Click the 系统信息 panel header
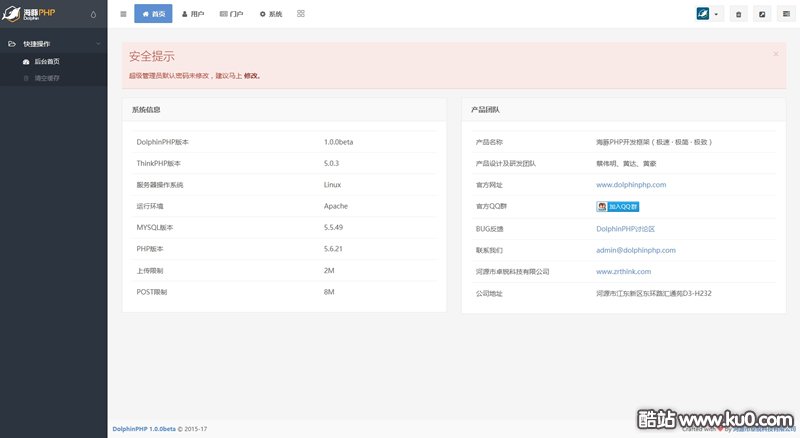This screenshot has height=438, width=800. tap(284, 110)
